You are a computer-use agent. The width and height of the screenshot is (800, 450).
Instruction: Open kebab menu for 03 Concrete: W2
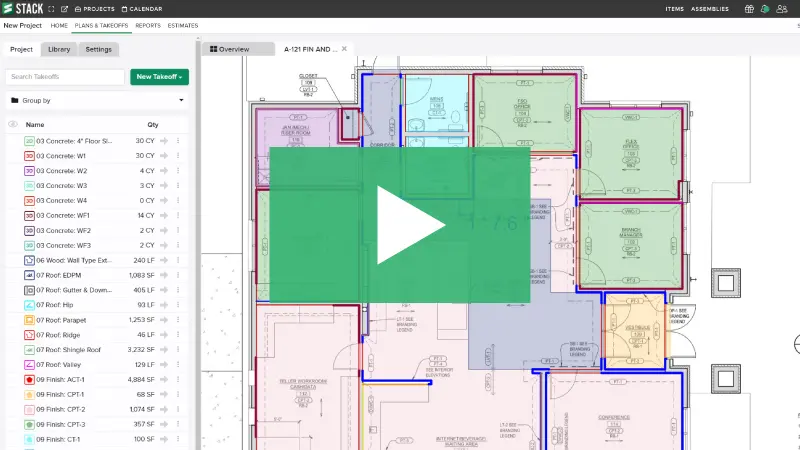coord(178,170)
